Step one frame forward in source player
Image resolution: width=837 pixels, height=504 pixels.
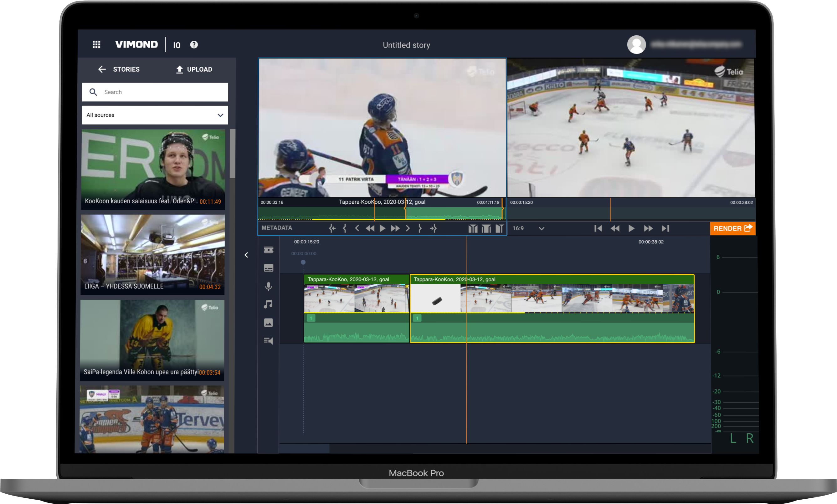[408, 229]
